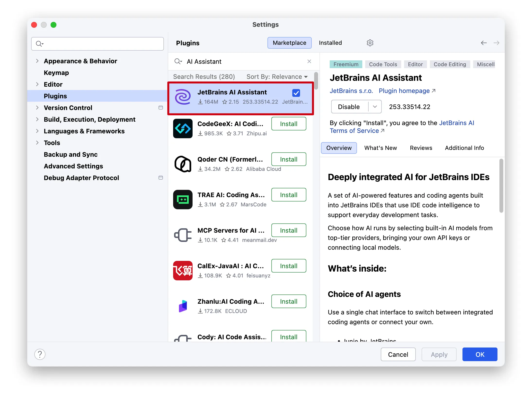Image resolution: width=532 pixels, height=403 pixels.
Task: Open the JetBrains s.r.o. vendor link
Action: (351, 91)
